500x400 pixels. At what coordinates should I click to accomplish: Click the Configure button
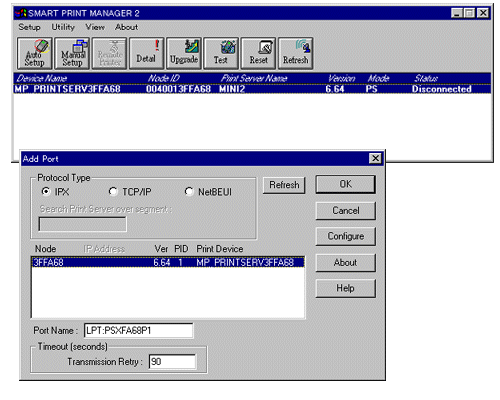pos(346,236)
